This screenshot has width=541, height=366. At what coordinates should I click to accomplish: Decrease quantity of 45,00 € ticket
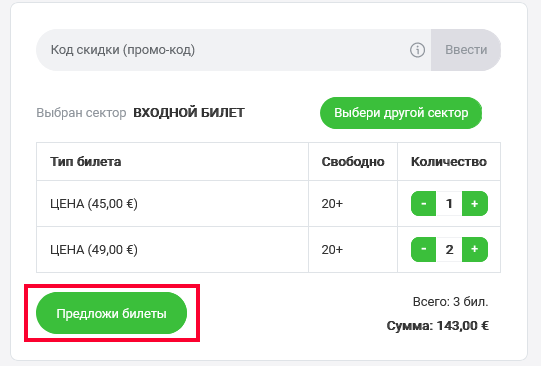pyautogui.click(x=423, y=204)
